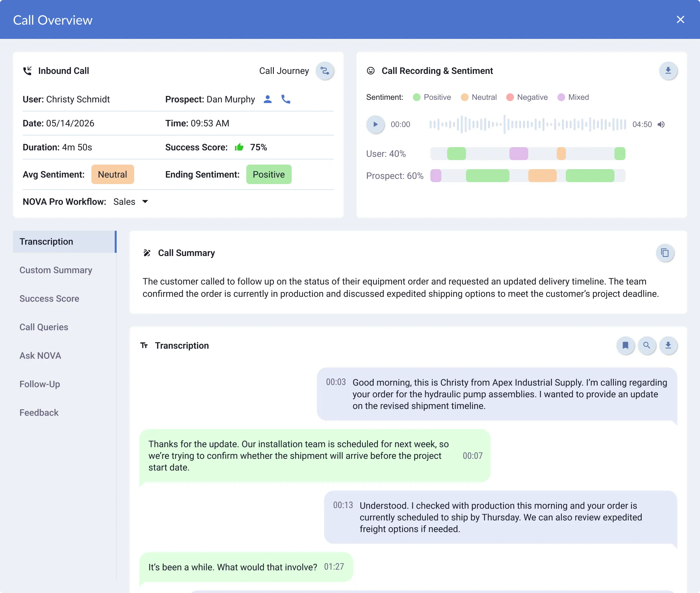The width and height of the screenshot is (700, 593).
Task: Copy the call summary text
Action: point(665,253)
